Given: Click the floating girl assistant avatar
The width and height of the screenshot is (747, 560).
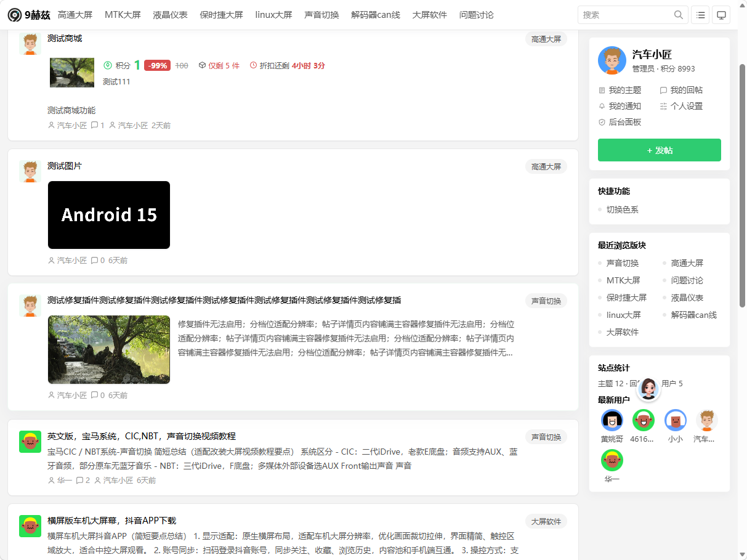Looking at the screenshot, I should point(648,389).
